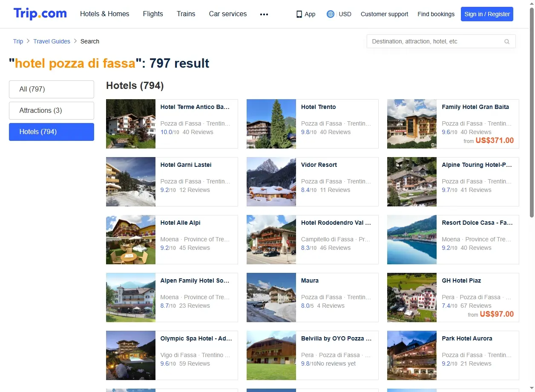Click Resort Dolce Casa - Fa... title
535x392 pixels.
click(477, 223)
